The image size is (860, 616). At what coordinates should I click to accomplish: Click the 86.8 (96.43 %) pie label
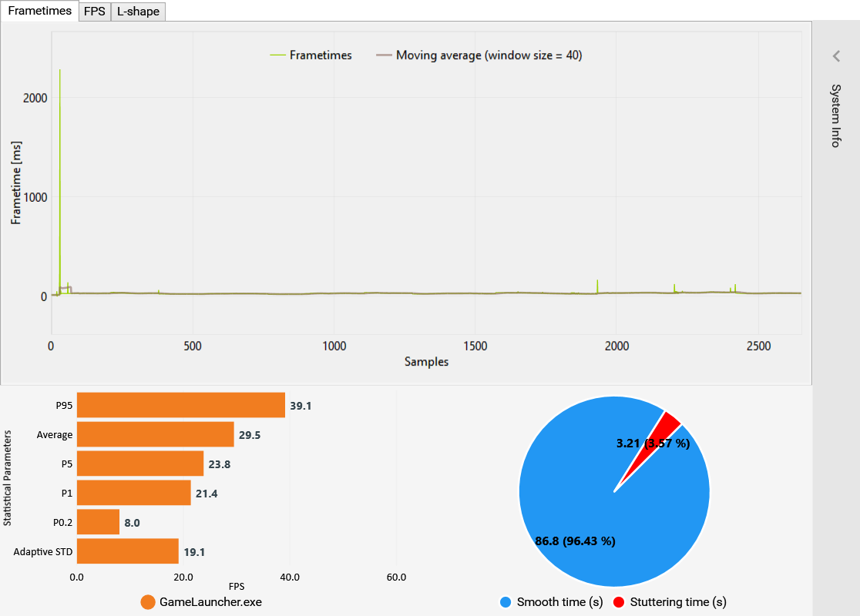tap(576, 541)
